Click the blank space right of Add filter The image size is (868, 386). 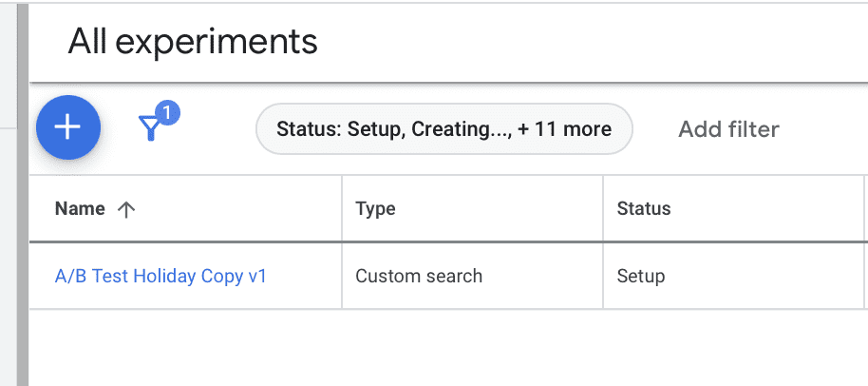826,129
